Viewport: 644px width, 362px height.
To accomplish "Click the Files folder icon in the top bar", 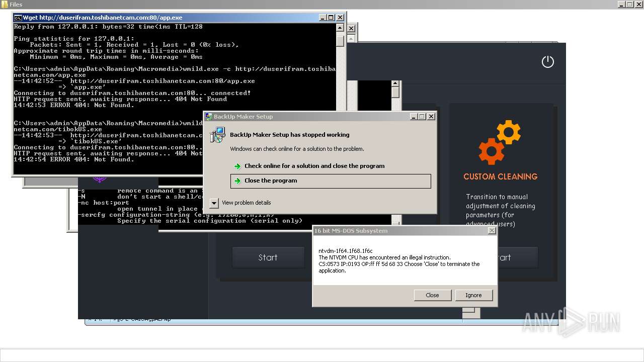I will click(5, 4).
